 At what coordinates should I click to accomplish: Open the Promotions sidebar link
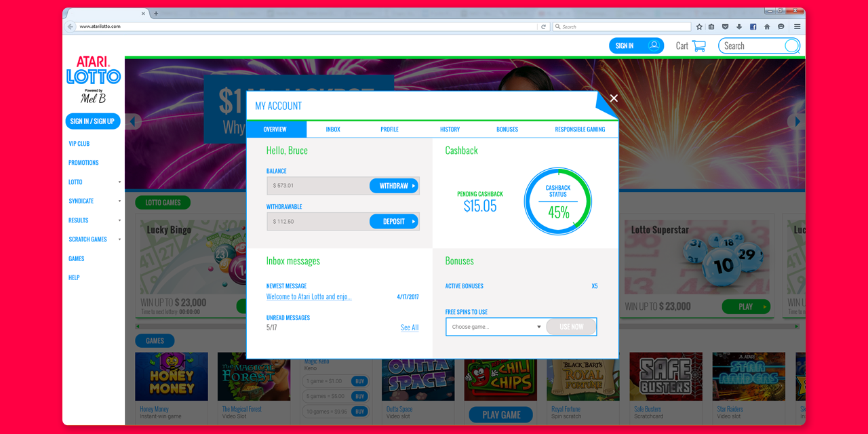point(83,163)
